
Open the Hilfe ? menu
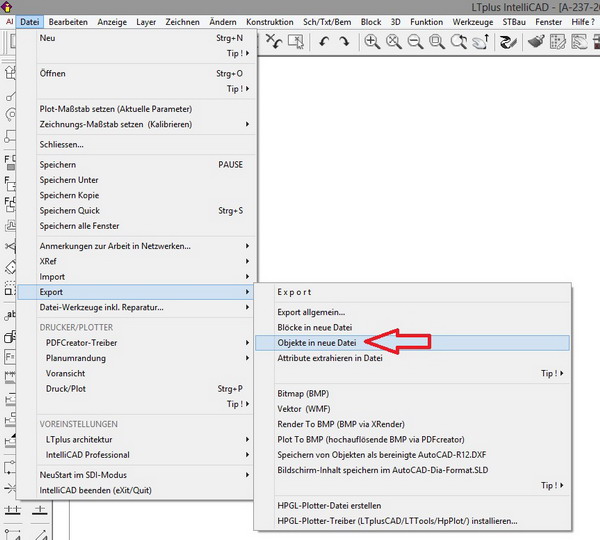[x=583, y=22]
